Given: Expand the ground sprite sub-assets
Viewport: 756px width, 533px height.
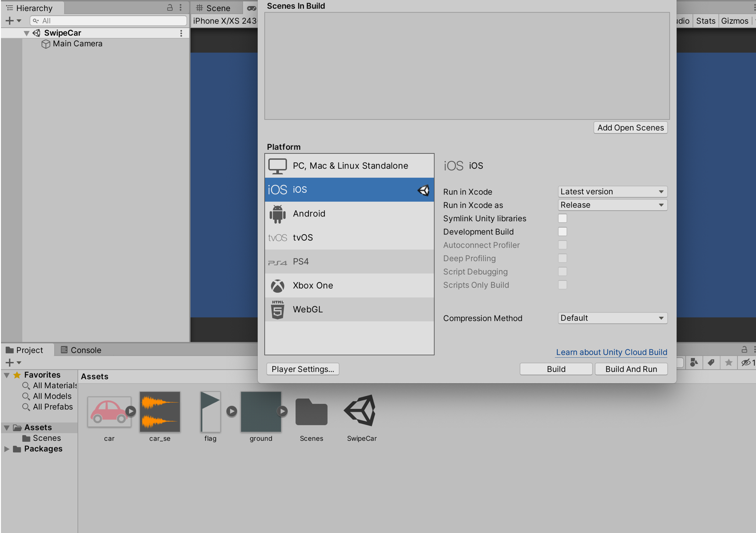Looking at the screenshot, I should tap(282, 411).
